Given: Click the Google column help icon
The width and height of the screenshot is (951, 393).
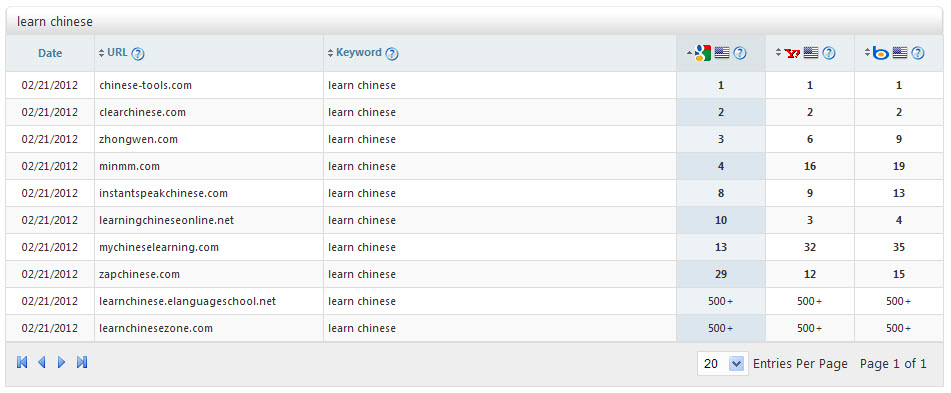Looking at the screenshot, I should pos(739,53).
